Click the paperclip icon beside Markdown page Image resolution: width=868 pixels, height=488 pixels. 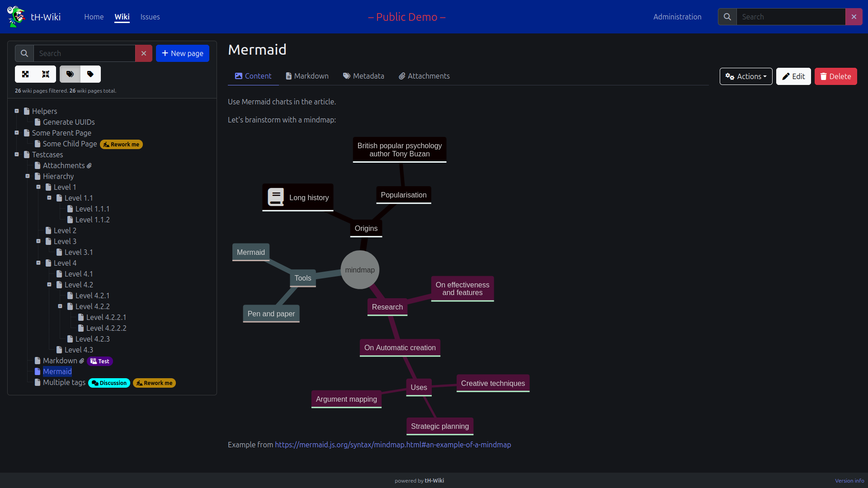(x=82, y=361)
